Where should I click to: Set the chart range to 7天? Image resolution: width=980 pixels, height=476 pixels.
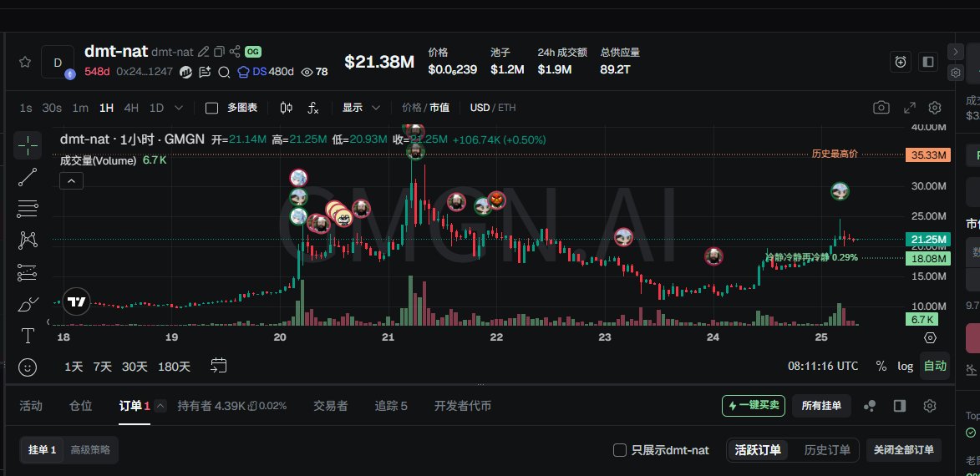pyautogui.click(x=103, y=367)
